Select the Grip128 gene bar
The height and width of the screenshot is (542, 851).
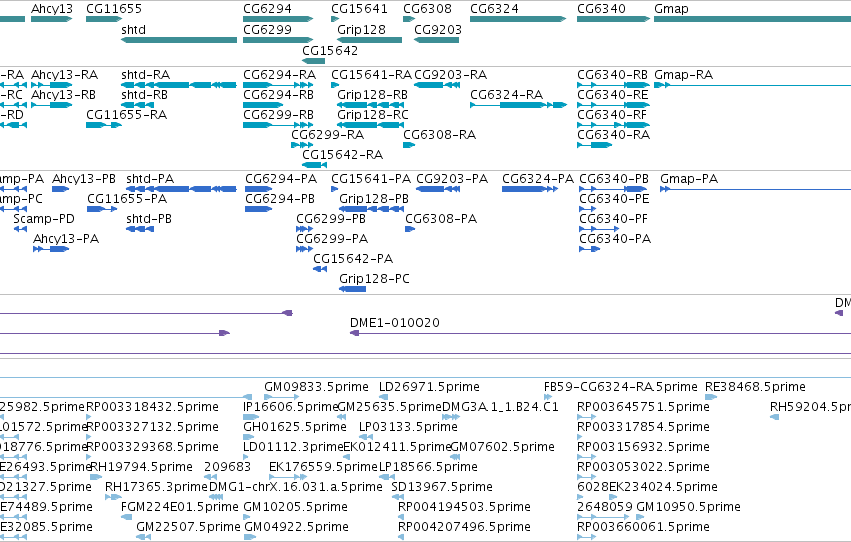(x=369, y=40)
